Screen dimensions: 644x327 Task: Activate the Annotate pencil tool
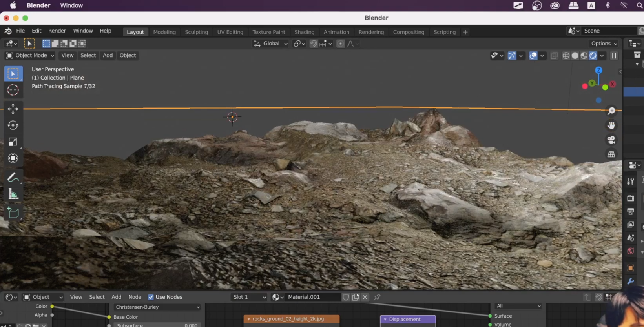click(13, 178)
